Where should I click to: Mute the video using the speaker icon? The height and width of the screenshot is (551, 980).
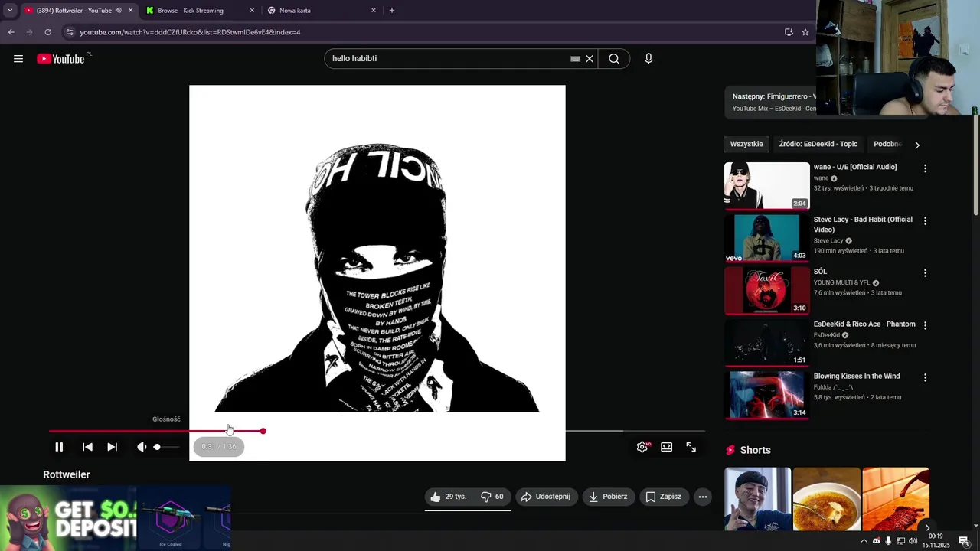142,447
